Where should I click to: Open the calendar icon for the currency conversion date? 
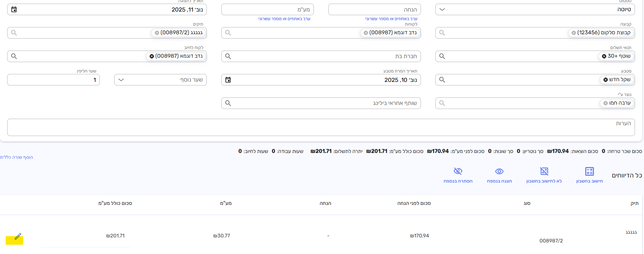point(228,80)
